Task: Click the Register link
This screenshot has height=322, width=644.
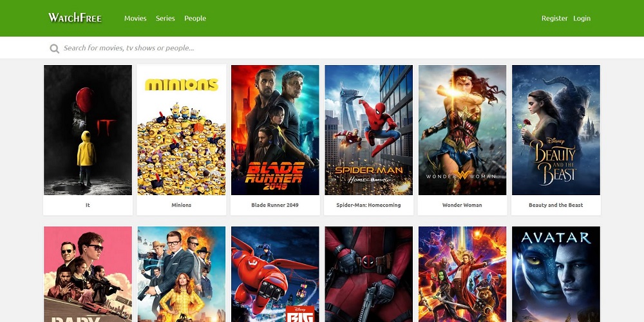Action: point(554,18)
